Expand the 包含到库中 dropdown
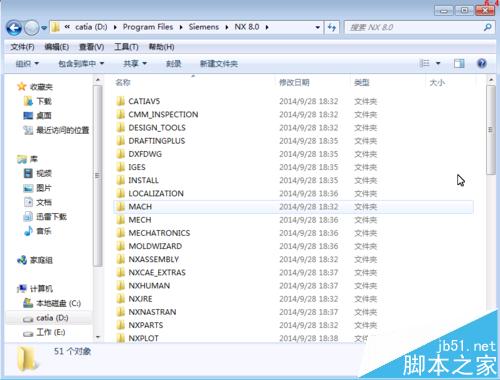Screen dimensions: 500x380 [81, 63]
